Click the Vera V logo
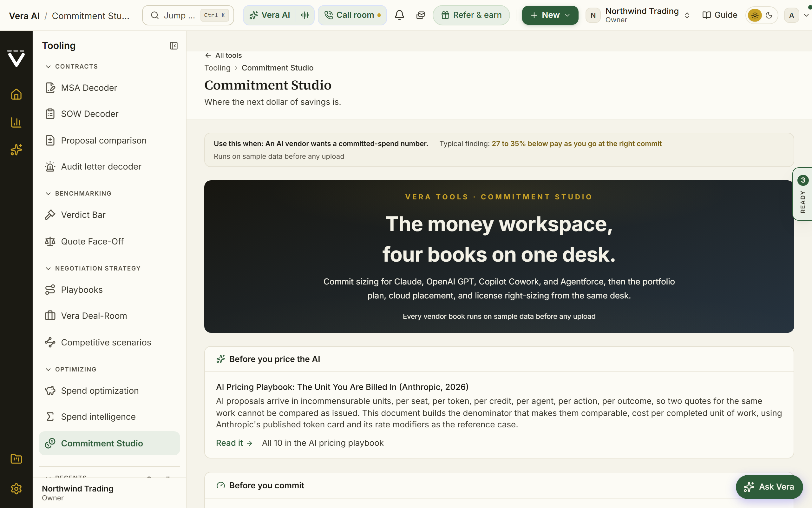 16,58
